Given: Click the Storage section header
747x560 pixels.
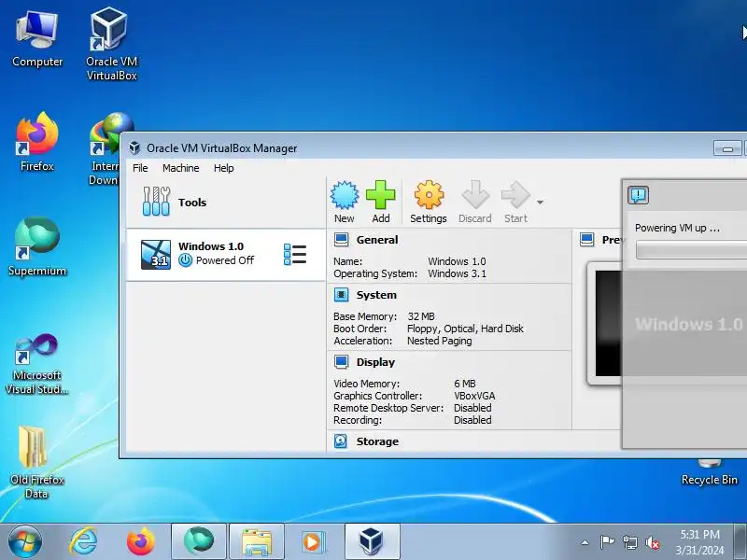Looking at the screenshot, I should coord(377,441).
